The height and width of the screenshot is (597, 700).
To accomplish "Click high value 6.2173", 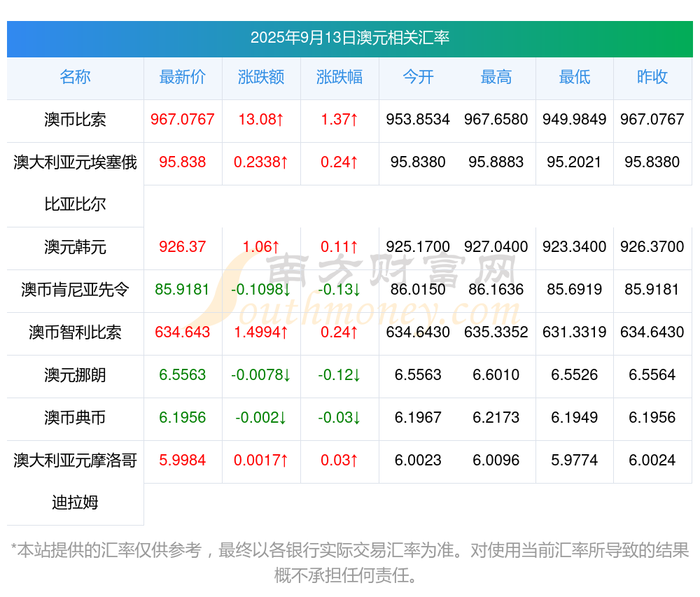I will [496, 418].
